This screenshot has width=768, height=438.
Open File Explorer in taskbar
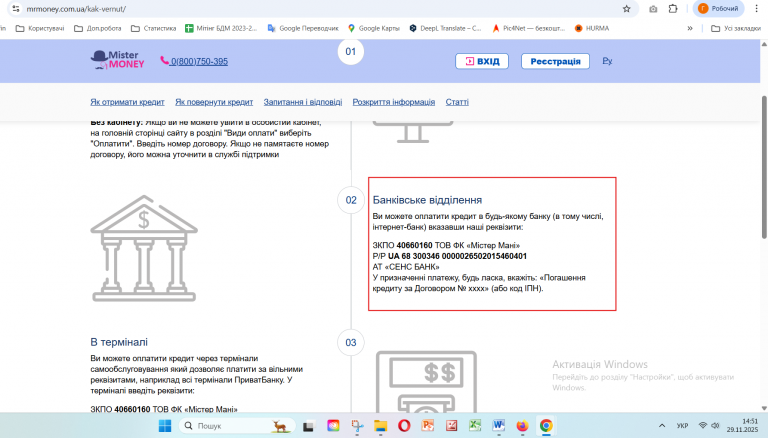coord(381,426)
